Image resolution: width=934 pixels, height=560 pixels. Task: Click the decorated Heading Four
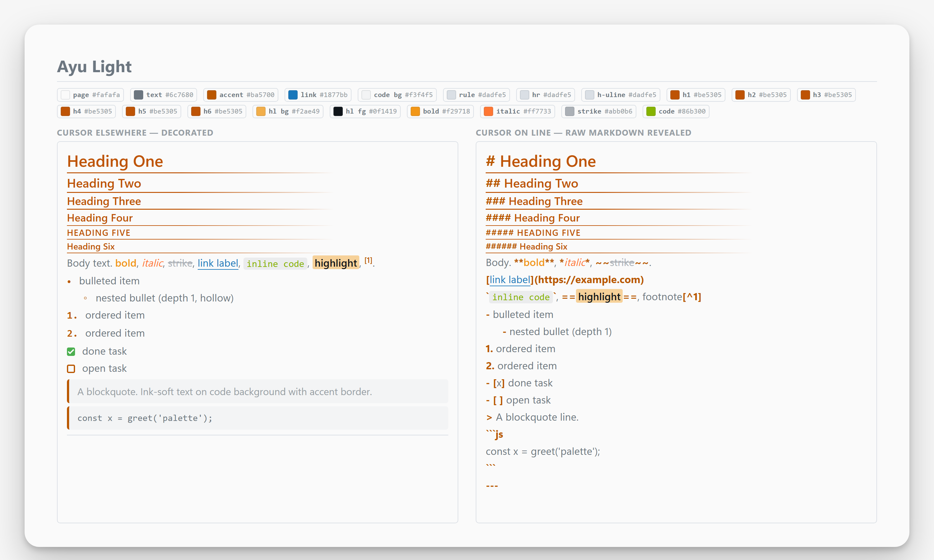pyautogui.click(x=100, y=218)
